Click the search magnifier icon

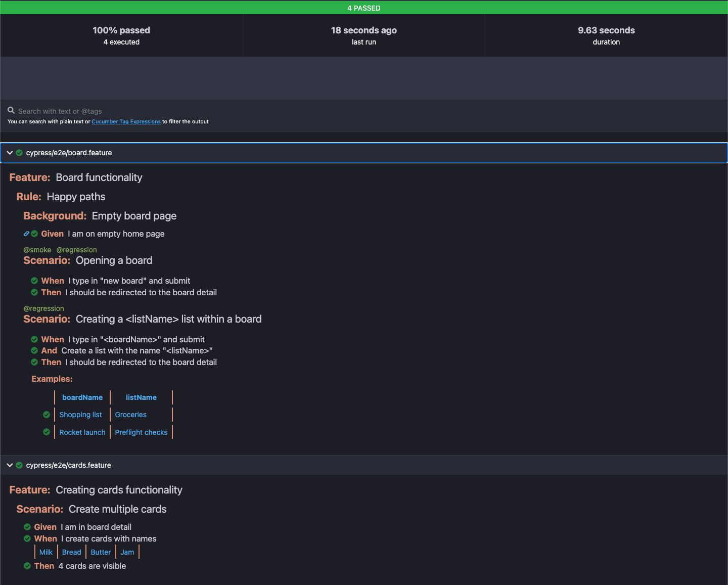tap(11, 110)
